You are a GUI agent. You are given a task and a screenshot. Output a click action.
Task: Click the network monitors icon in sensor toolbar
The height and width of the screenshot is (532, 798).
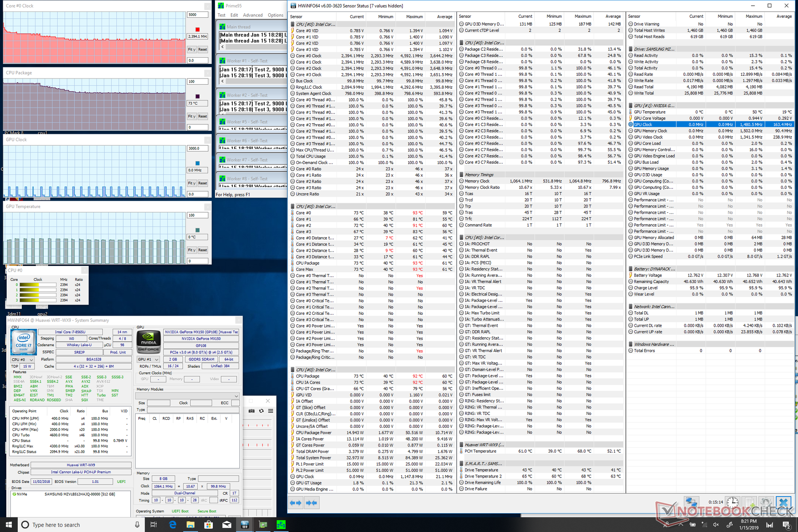[x=691, y=503]
